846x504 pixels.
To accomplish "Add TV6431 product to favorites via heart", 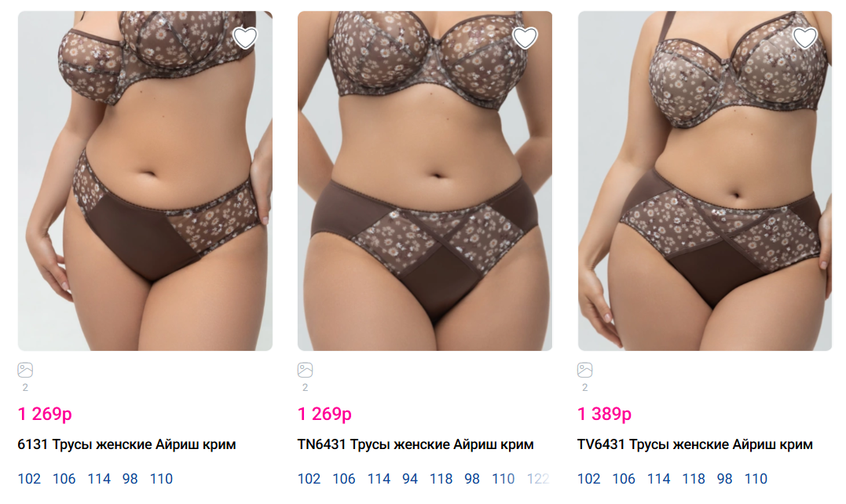I will coord(805,38).
